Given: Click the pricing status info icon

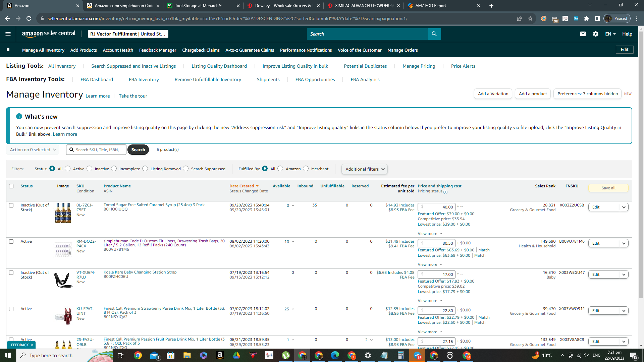Looking at the screenshot, I should [x=445, y=192].
